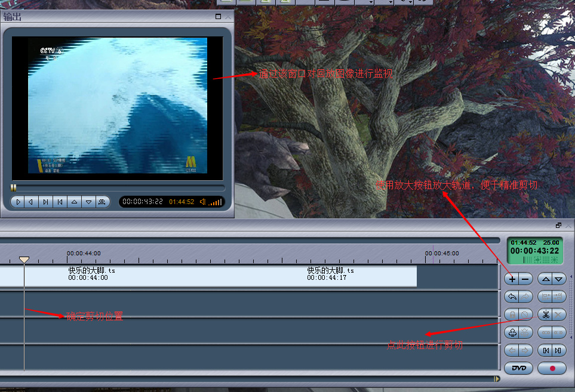Click the plus button to zoom in the timeline
Viewport: 575px width, 392px height.
512,279
